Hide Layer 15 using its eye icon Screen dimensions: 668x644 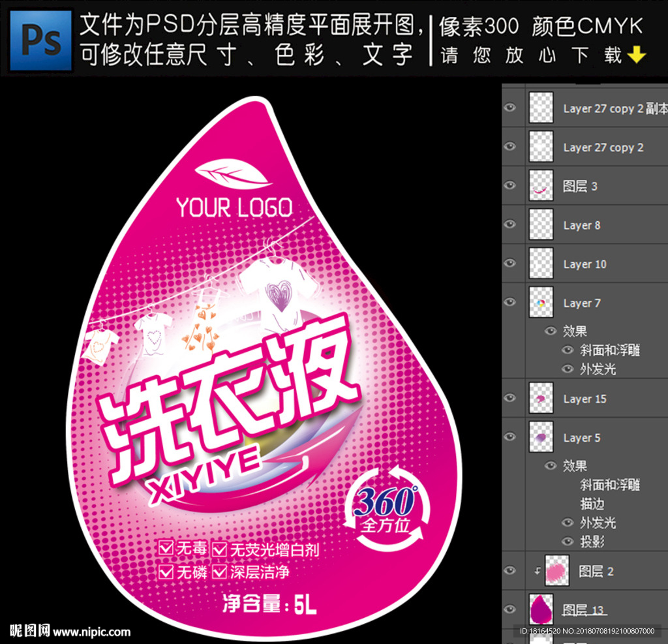(x=510, y=398)
